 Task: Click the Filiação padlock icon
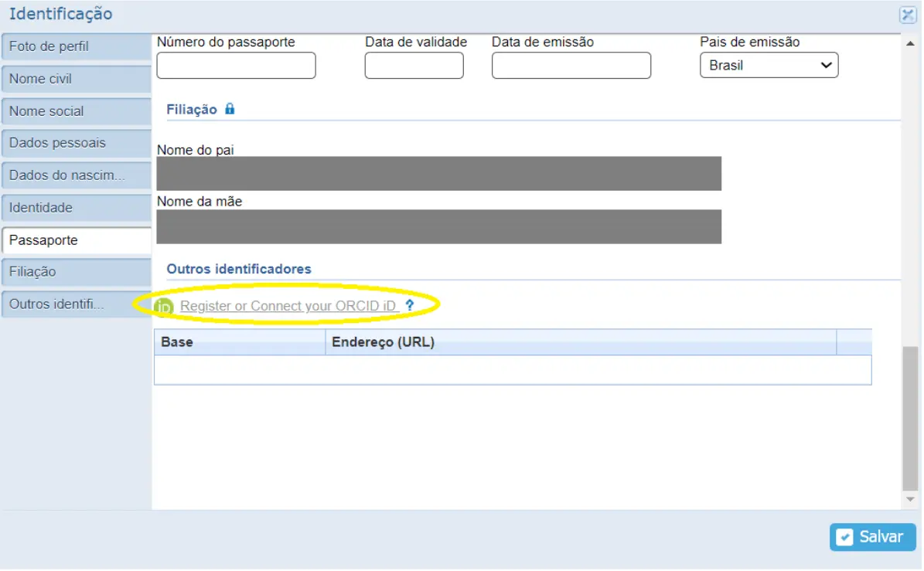(230, 109)
